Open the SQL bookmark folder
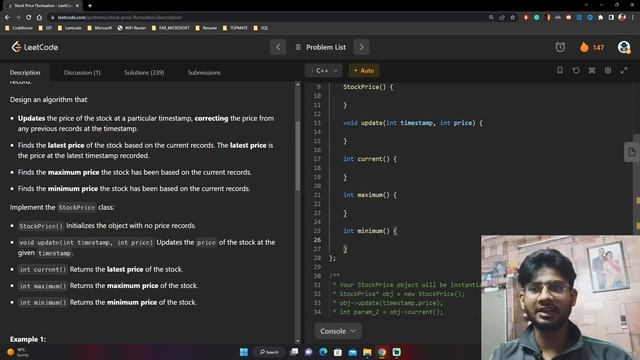The width and height of the screenshot is (640, 360). [x=261, y=28]
